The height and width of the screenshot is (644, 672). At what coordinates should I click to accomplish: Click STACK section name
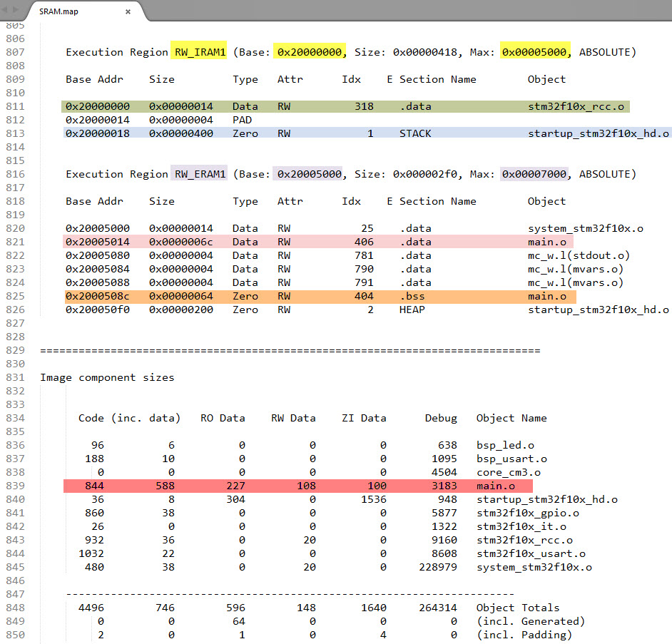point(415,133)
